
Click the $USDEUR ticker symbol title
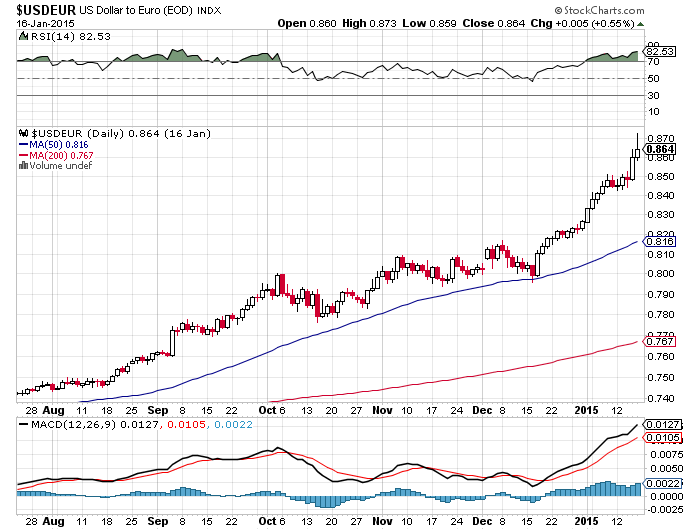(x=46, y=9)
